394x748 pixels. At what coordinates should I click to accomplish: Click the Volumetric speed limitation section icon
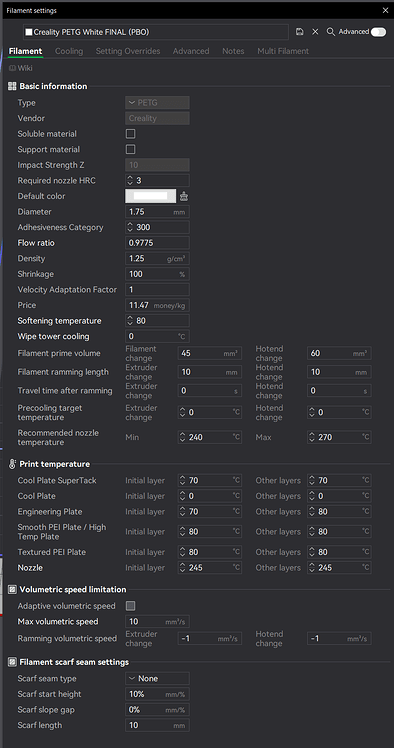(x=12, y=590)
